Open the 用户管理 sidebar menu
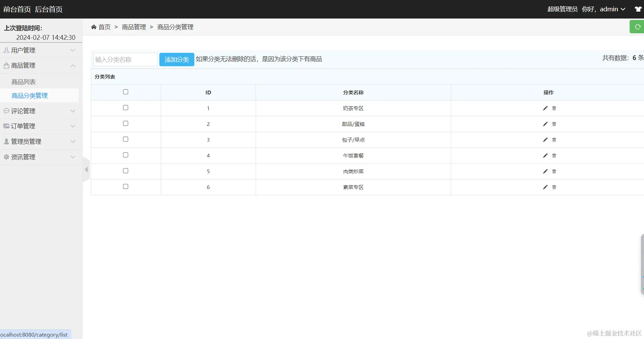 41,50
